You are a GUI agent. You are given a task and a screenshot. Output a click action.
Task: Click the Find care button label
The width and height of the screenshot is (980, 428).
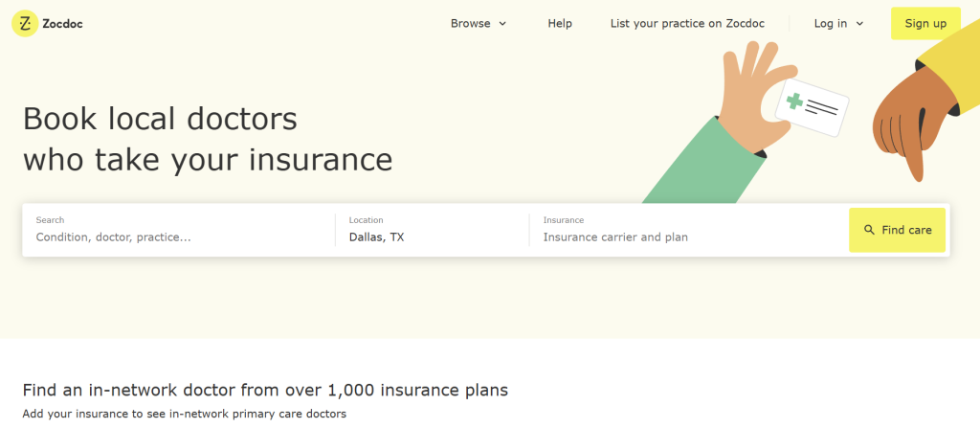point(906,230)
